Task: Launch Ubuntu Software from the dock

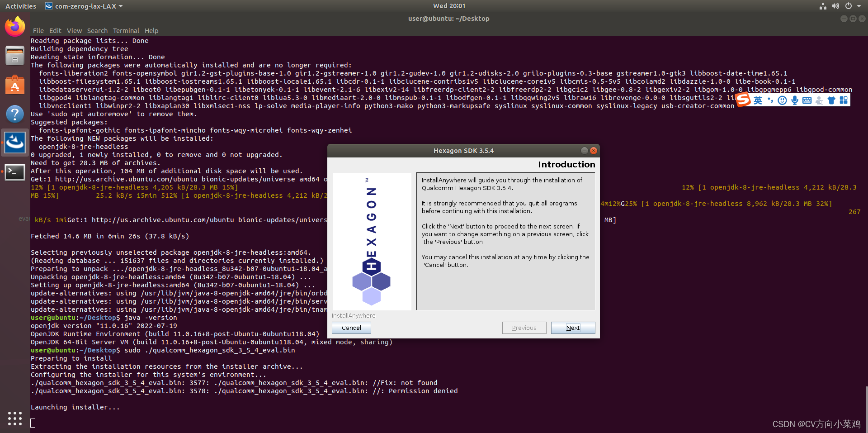Action: [x=15, y=85]
